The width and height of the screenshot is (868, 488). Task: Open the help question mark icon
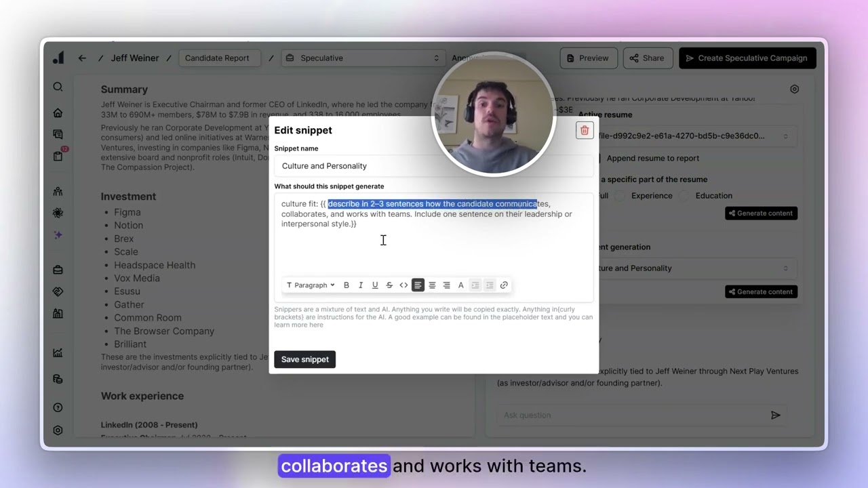coord(58,408)
